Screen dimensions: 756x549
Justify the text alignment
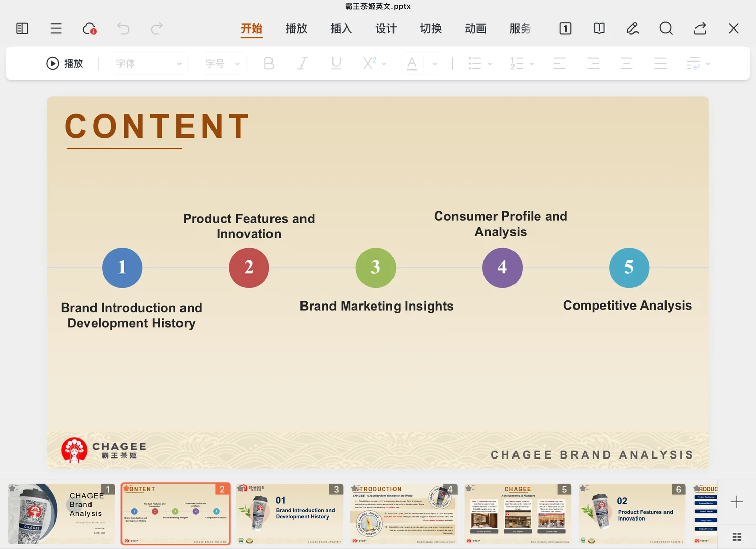click(x=660, y=64)
